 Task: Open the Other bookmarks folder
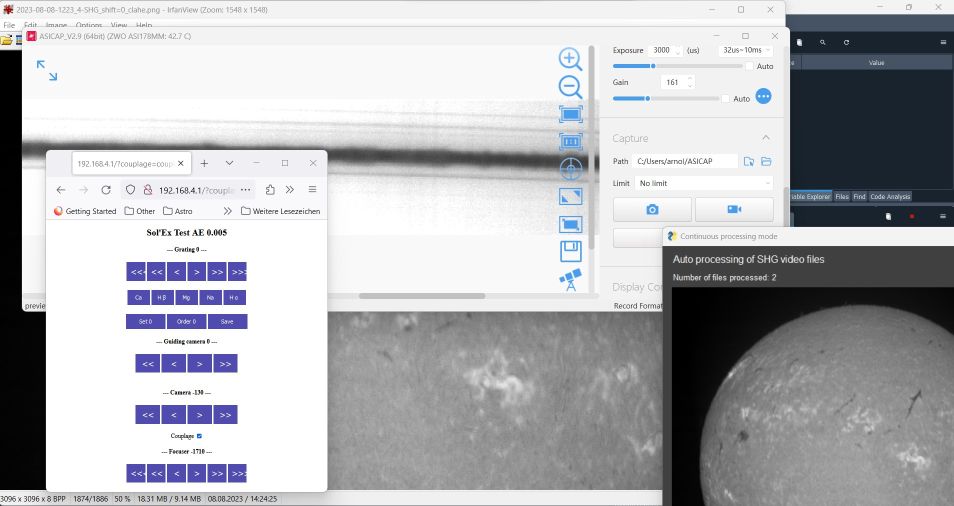click(139, 211)
